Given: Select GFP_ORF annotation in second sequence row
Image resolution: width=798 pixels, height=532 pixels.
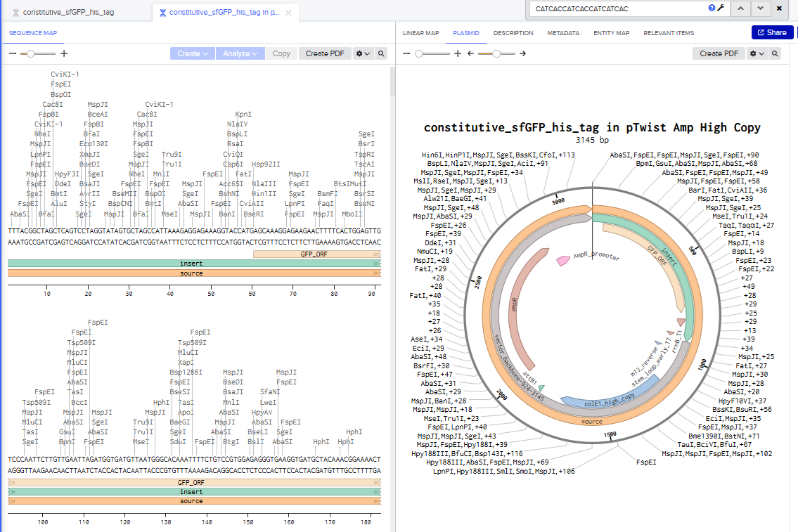Looking at the screenshot, I should pos(194,482).
